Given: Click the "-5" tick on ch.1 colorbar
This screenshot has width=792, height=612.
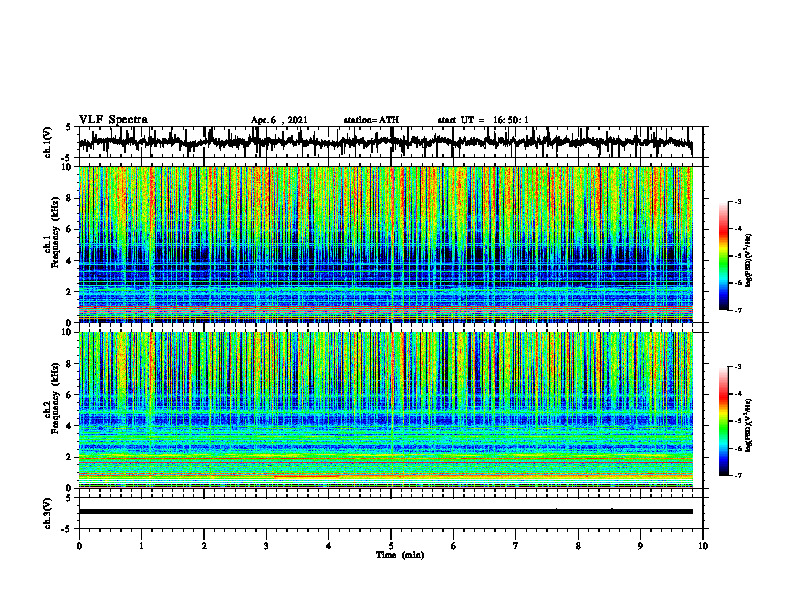Looking at the screenshot, I should point(738,256).
